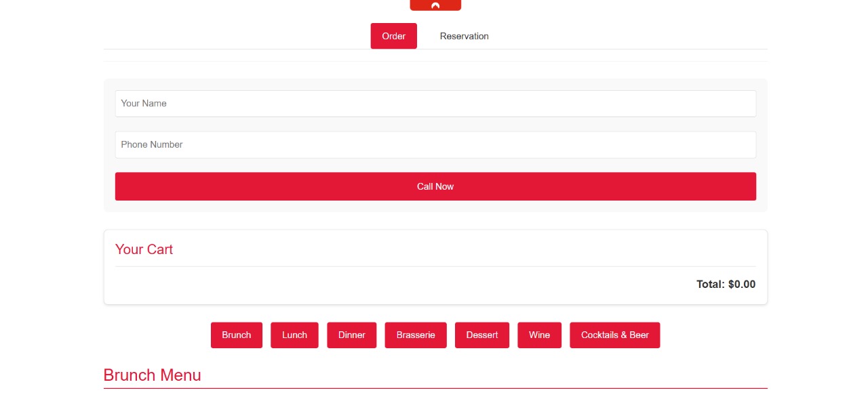View the Dessert menu
The height and width of the screenshot is (397, 868).
482,335
